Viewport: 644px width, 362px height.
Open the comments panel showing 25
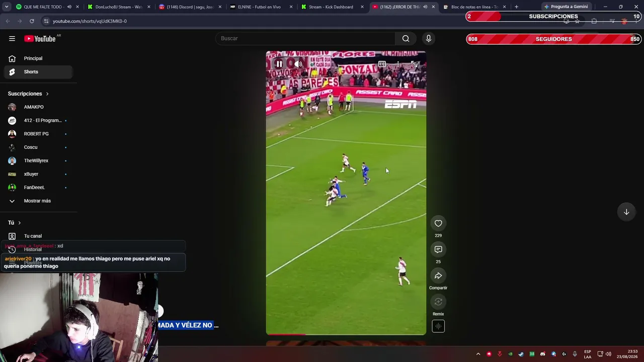click(x=438, y=249)
